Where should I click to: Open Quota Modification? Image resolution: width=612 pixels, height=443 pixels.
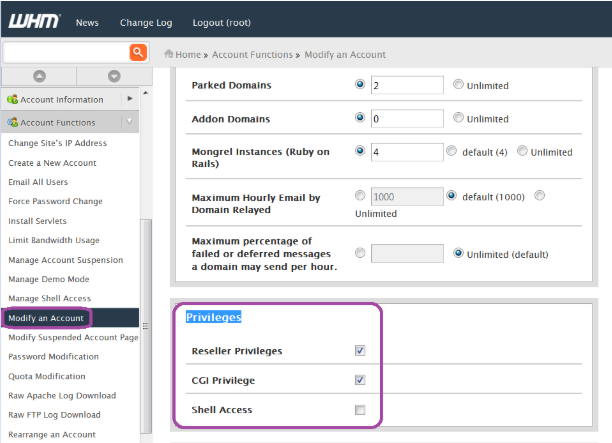[x=47, y=376]
